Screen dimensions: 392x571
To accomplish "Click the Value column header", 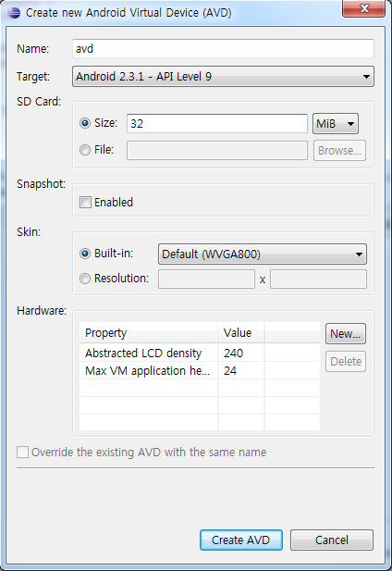I will pyautogui.click(x=241, y=333).
